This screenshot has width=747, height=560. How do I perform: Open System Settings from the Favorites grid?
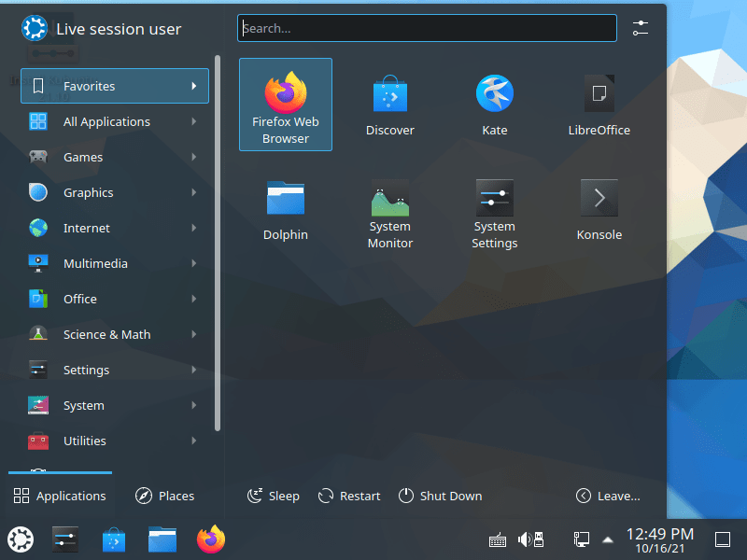[x=495, y=209]
